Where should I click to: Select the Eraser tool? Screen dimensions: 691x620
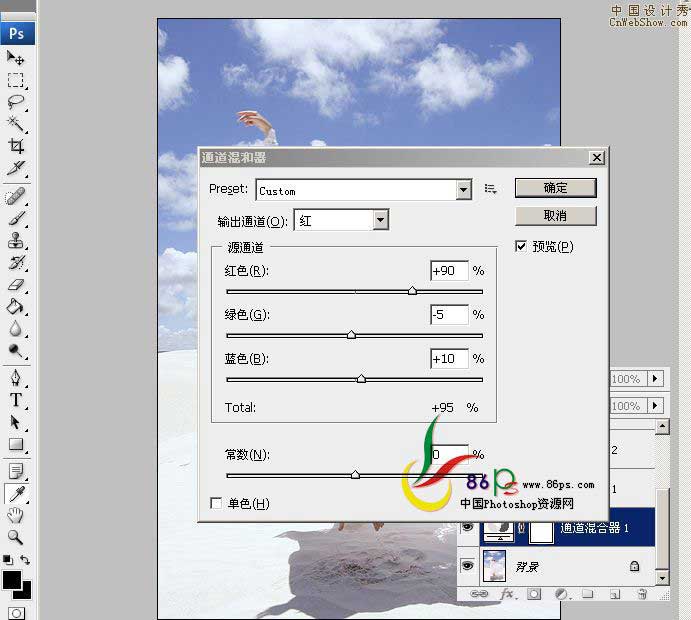point(16,285)
